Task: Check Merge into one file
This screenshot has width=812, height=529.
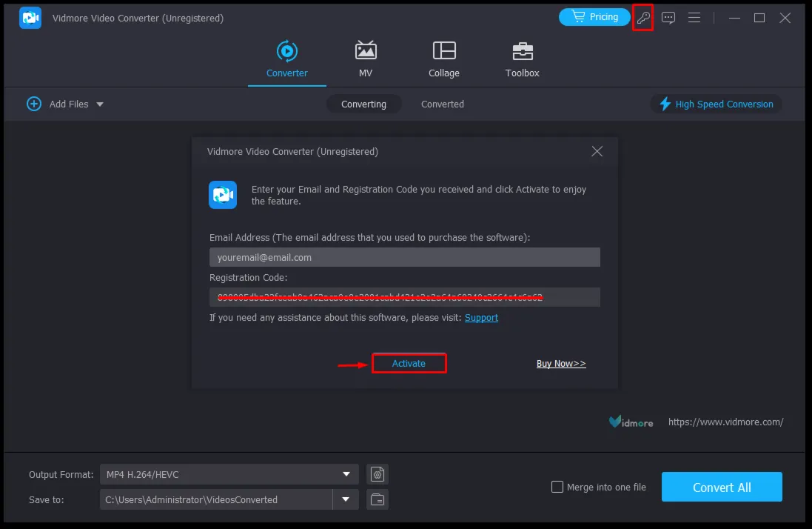Action: coord(557,487)
